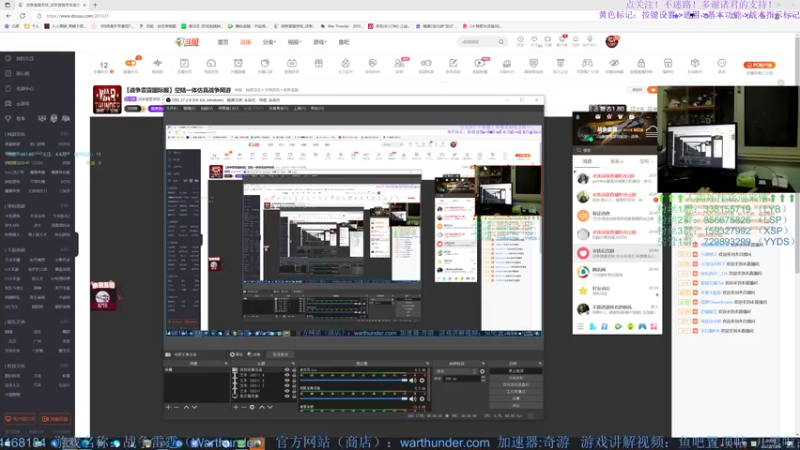Open Douyu 鱼吧 navigation tab
This screenshot has height=450, width=800.
point(344,42)
